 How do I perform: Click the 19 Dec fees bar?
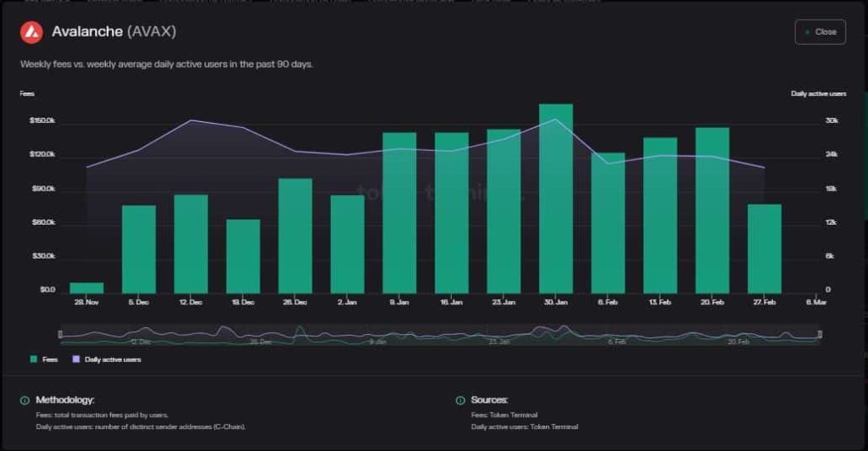pos(243,257)
